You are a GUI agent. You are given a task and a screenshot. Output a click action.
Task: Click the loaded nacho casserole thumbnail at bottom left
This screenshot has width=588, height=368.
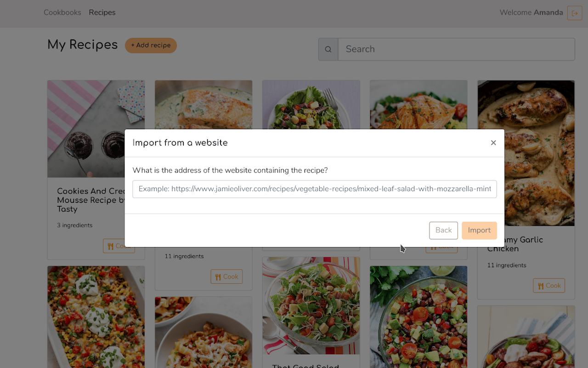[x=96, y=317]
